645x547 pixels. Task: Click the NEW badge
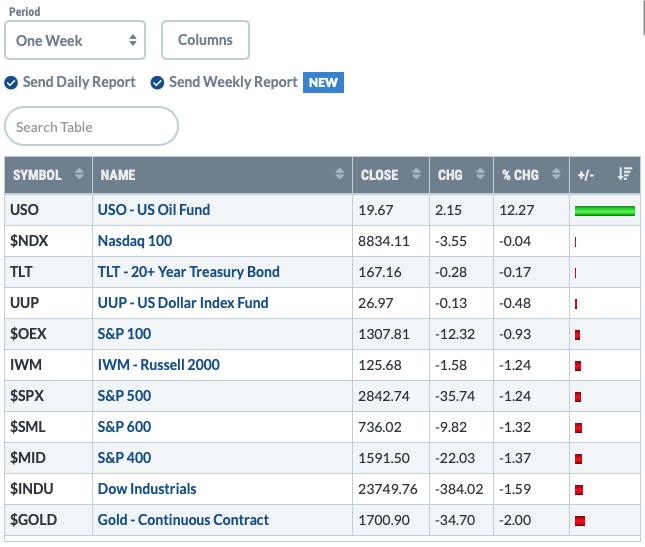323,83
